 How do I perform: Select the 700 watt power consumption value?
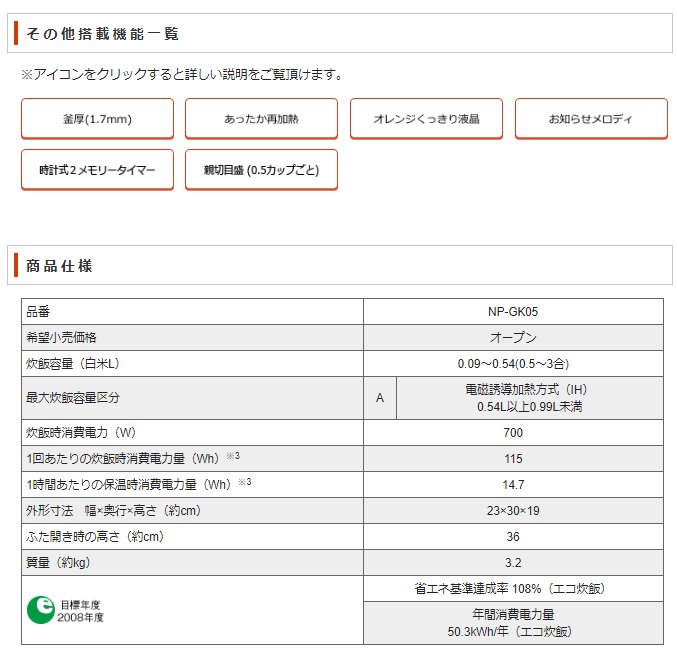[513, 433]
